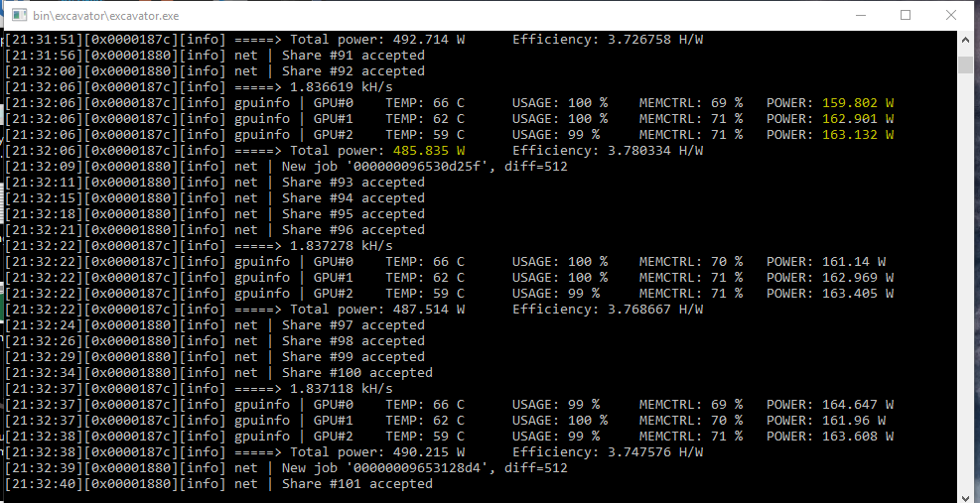Screen dimensions: 980x503
Task: Click the vertical scrollbar thumb
Action: coord(966,65)
